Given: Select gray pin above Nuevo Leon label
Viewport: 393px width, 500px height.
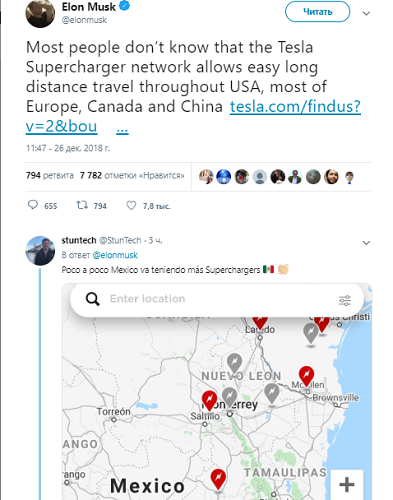Looking at the screenshot, I should [x=234, y=363].
